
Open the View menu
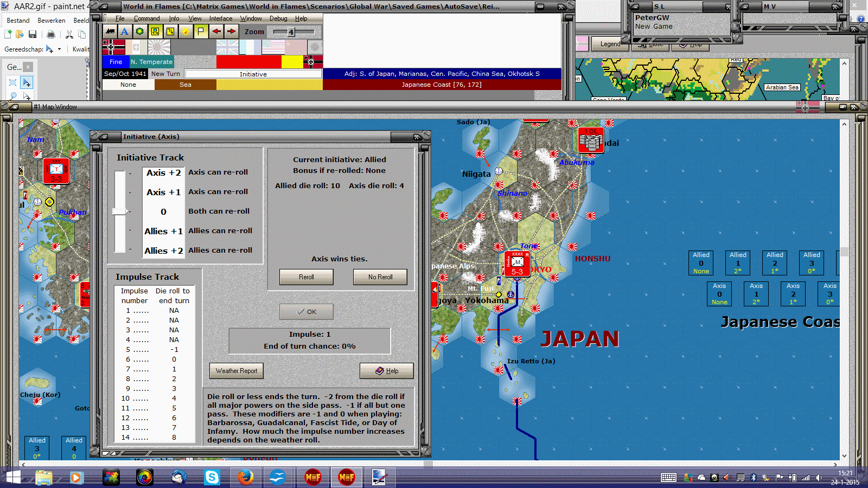[x=195, y=18]
